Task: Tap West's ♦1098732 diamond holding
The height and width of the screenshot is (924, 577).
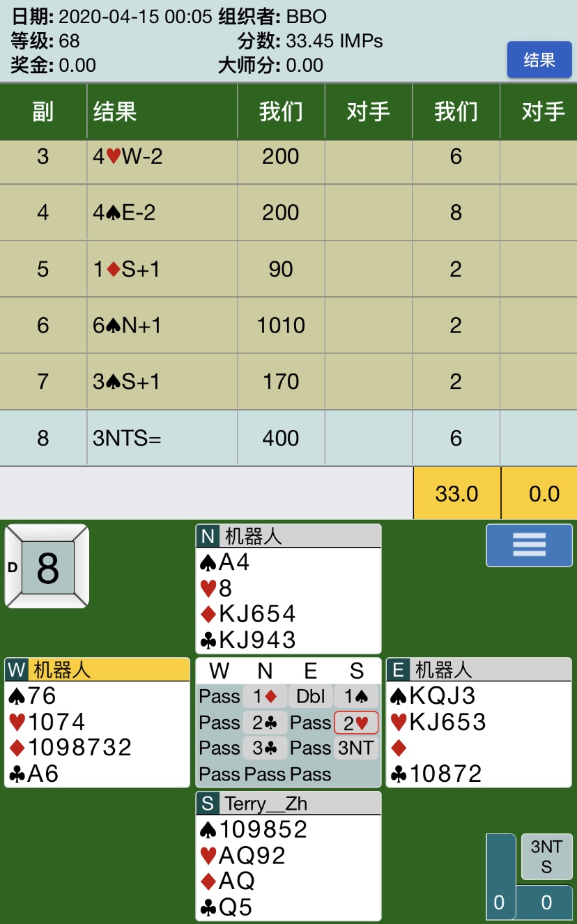Action: [x=70, y=748]
